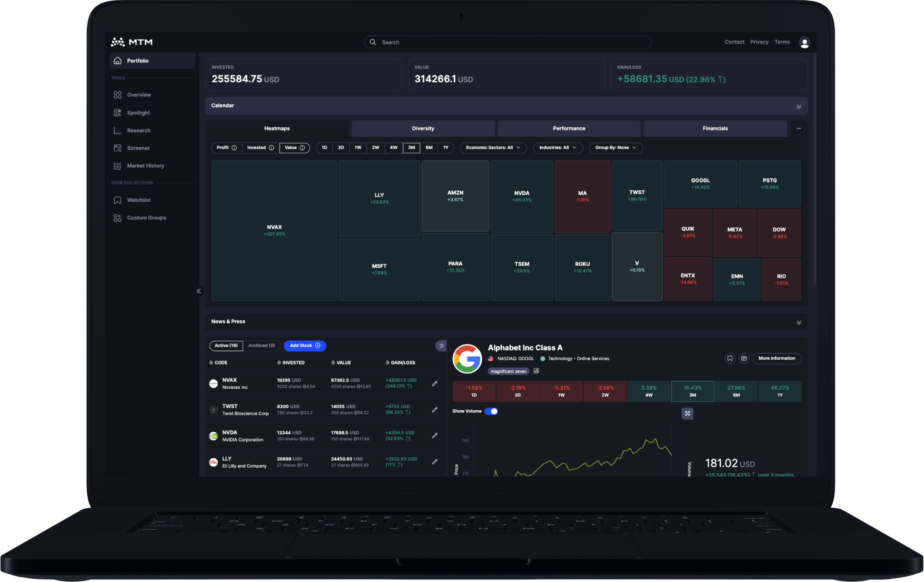Show Archived (0) stocks
The image size is (924, 582).
pyautogui.click(x=261, y=346)
